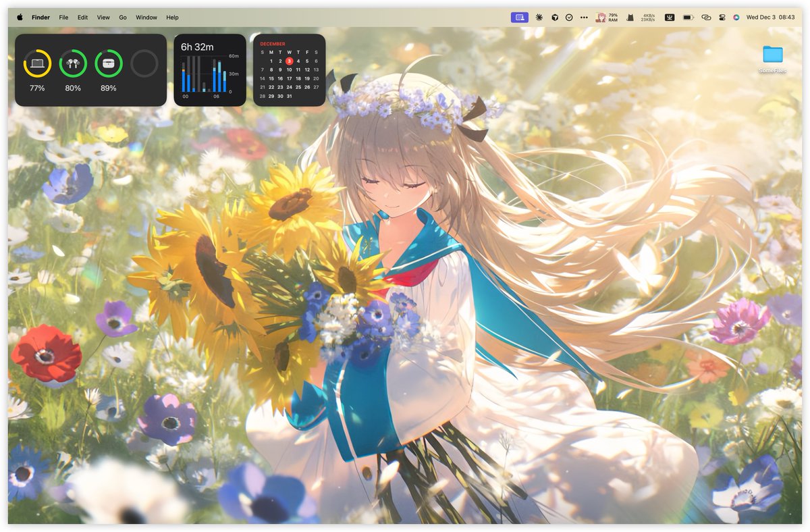Screen dimensions: 810x532
Task: Click the Wed Dec 3 08:43 clock
Action: click(x=770, y=18)
